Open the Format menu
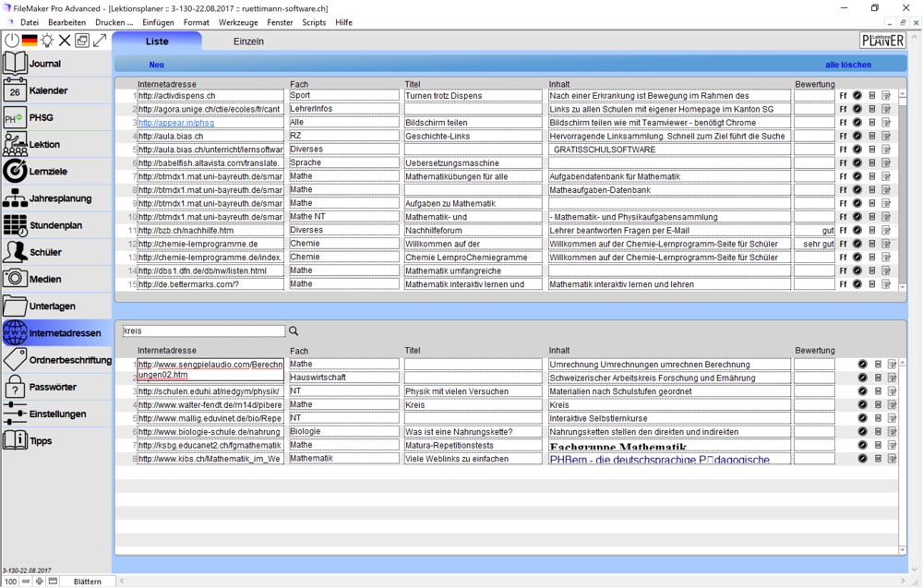The width and height of the screenshot is (923, 588). pyautogui.click(x=196, y=22)
